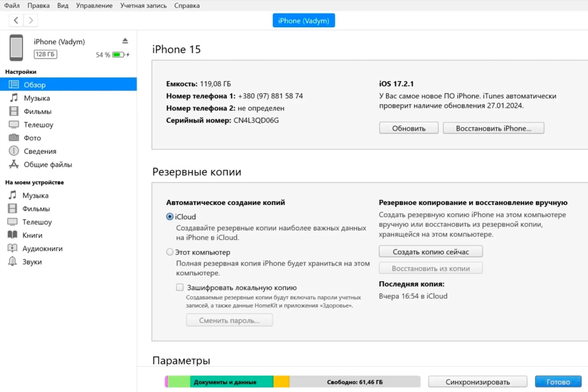Click the iPhone (Vadym) device button
The height and width of the screenshot is (392, 588).
coord(303,20)
